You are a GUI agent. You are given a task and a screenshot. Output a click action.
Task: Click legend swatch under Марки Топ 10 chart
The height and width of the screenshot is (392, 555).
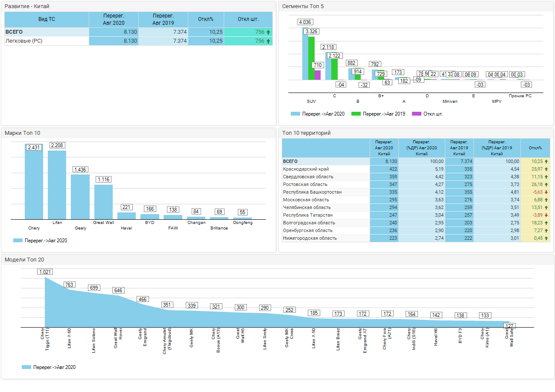click(x=18, y=241)
